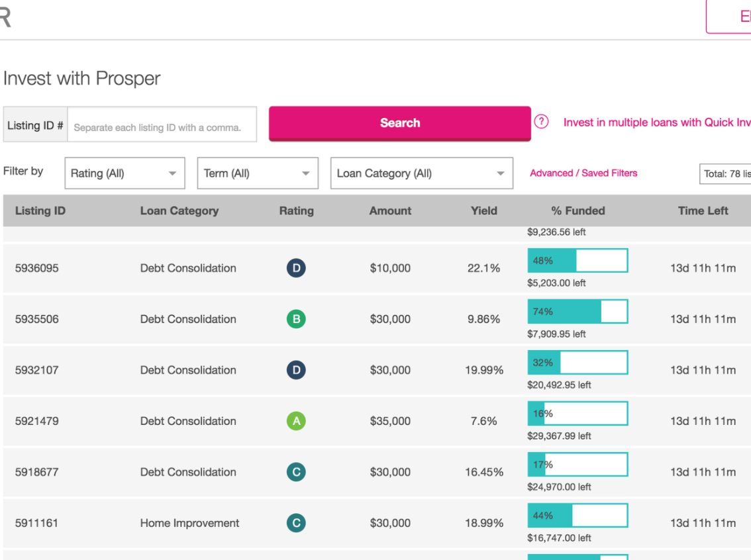Sort by the Yield column header

coord(483,210)
